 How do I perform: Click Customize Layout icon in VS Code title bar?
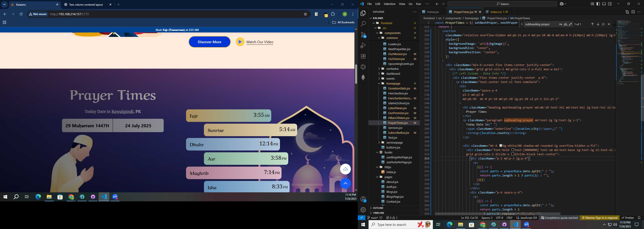pos(592,4)
